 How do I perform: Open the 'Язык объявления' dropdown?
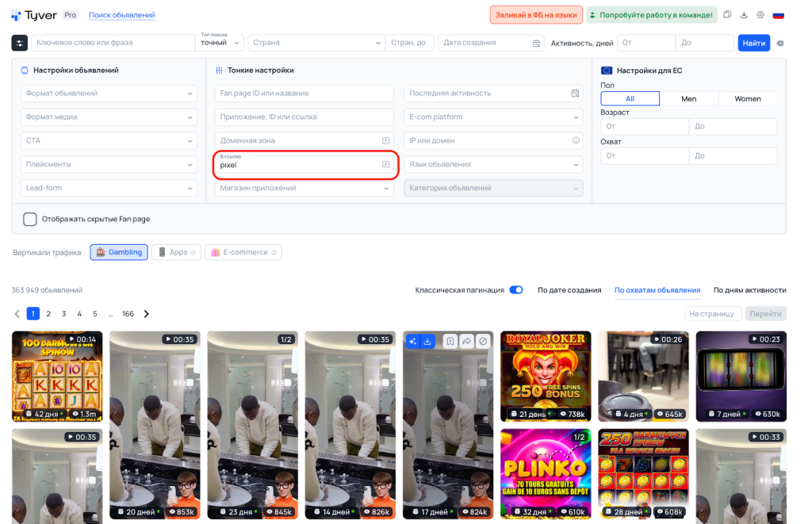493,164
